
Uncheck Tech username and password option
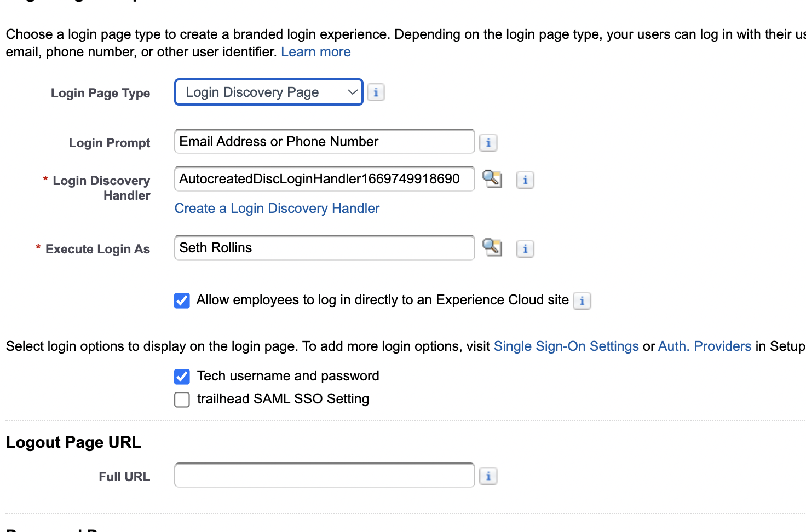tap(182, 377)
